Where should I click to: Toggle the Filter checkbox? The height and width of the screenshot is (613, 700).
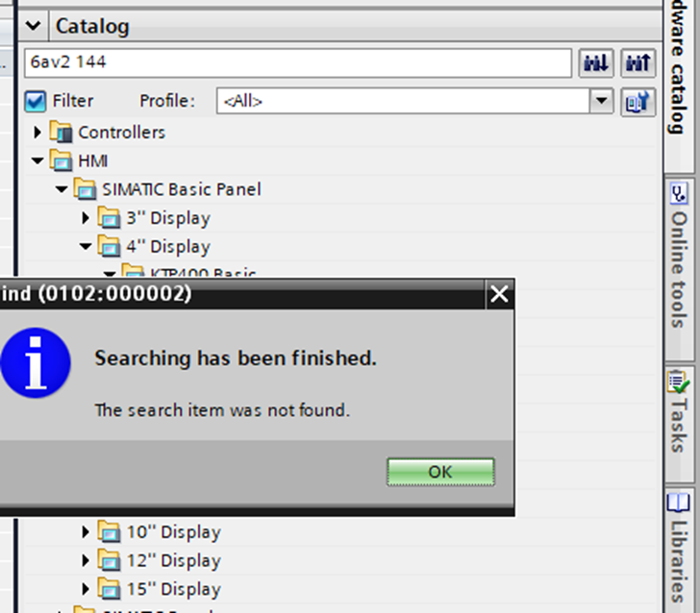36,101
